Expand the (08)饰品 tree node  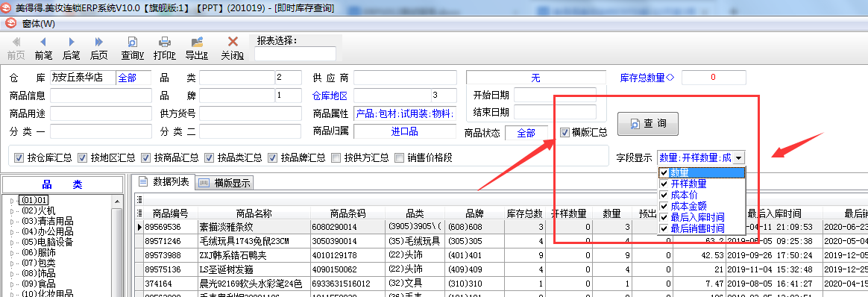13,274
